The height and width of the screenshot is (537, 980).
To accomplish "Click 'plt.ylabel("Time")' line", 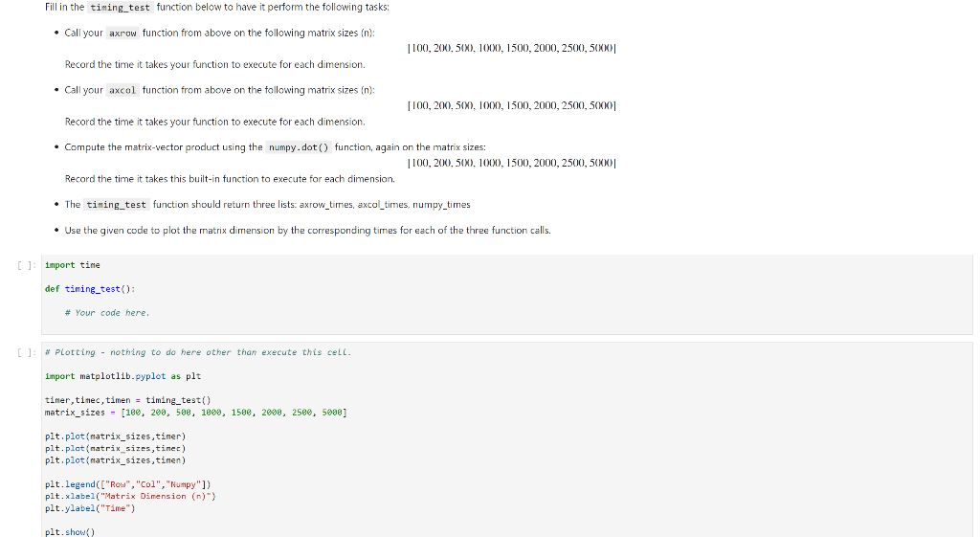I will point(90,508).
